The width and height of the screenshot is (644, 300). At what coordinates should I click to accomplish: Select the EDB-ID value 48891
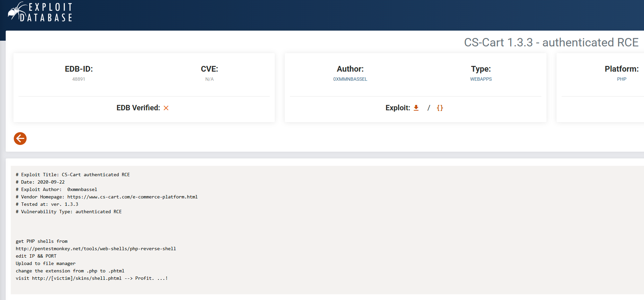[x=79, y=79]
